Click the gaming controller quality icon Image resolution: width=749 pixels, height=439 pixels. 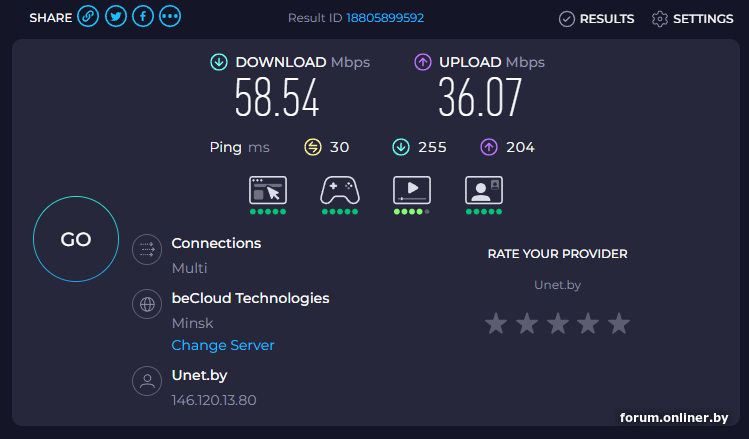[x=339, y=189]
